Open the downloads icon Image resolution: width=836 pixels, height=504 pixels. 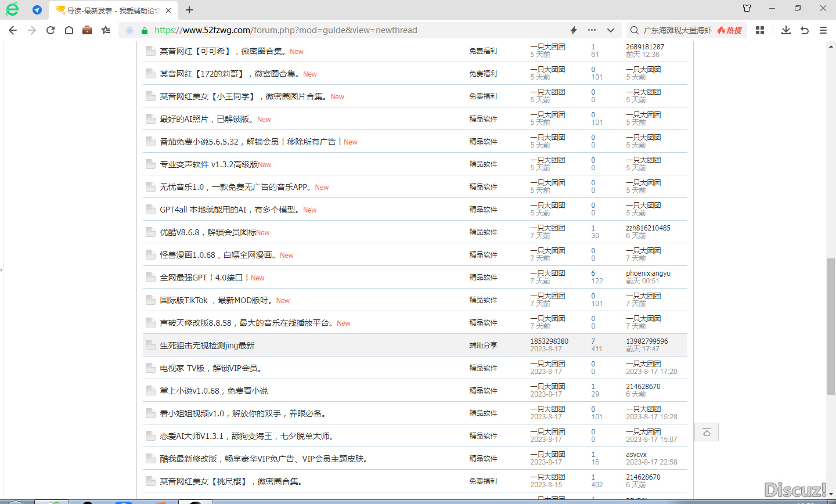tap(786, 30)
